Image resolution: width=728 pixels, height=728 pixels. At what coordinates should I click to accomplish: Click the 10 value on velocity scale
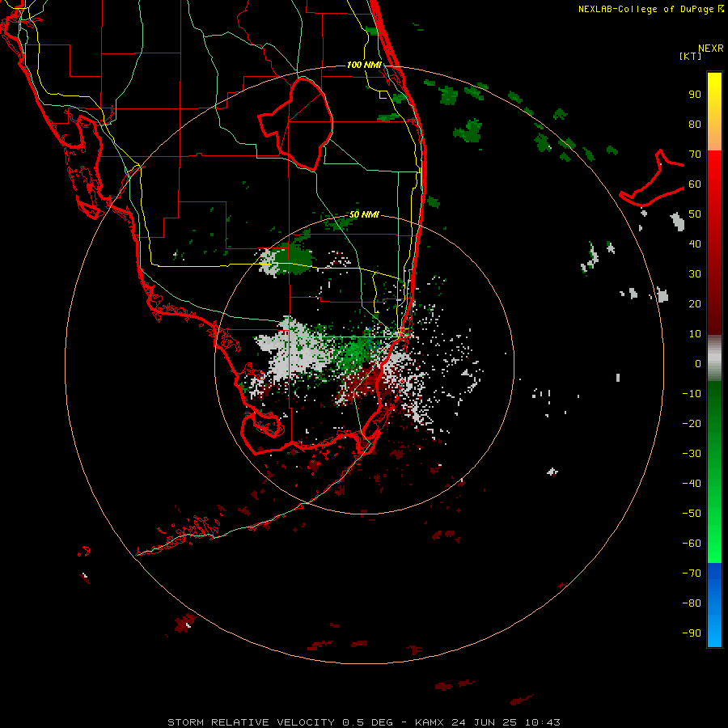[x=695, y=334]
